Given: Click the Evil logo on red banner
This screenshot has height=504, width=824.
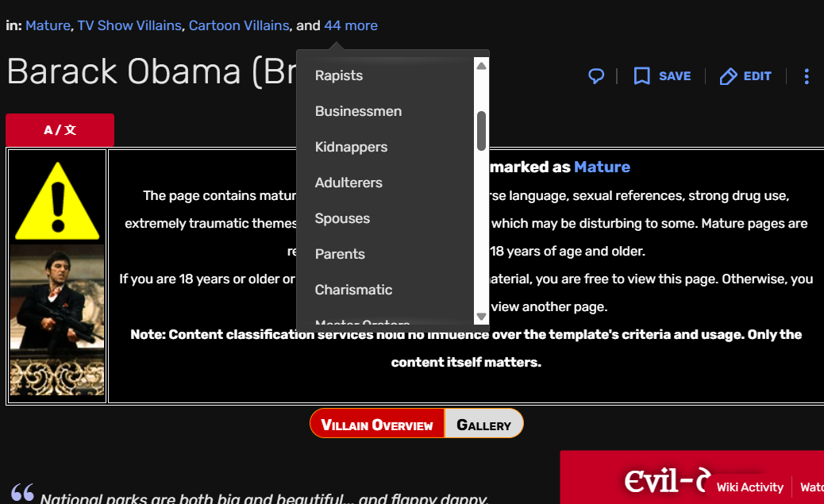Looking at the screenshot, I should click(x=668, y=480).
